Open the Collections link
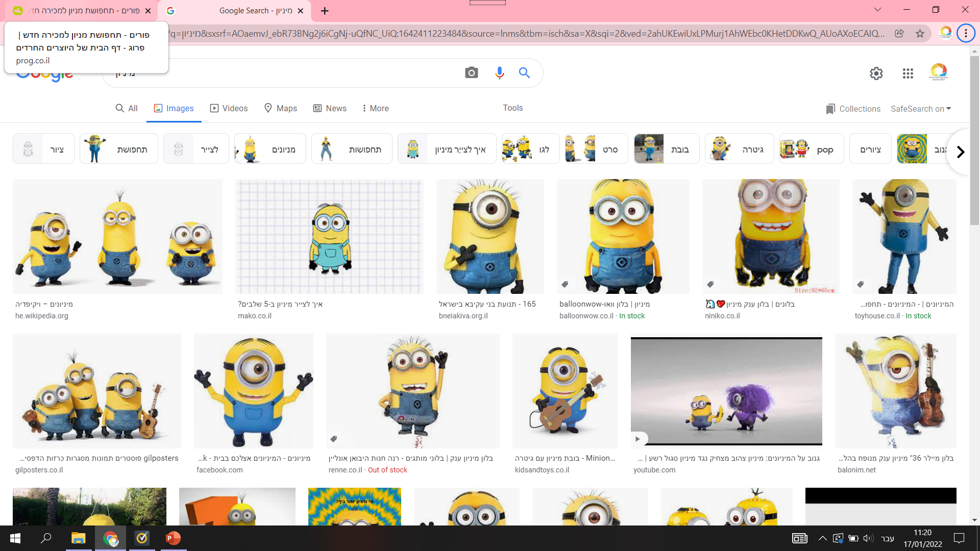 tap(853, 109)
